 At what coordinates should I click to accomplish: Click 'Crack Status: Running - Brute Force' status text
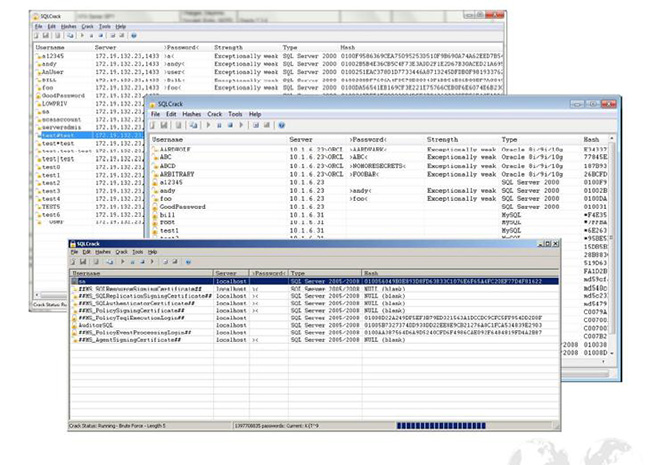(x=117, y=426)
